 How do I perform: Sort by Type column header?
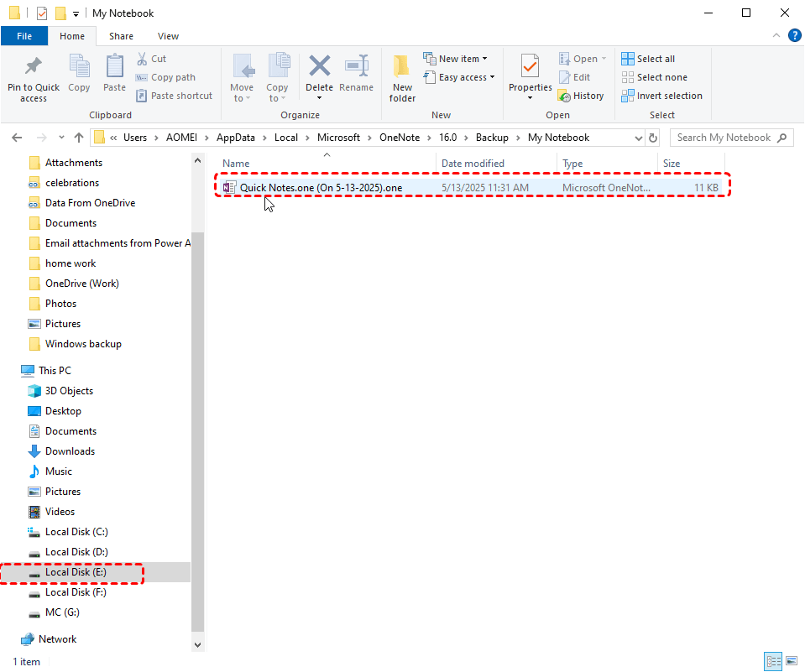point(607,163)
